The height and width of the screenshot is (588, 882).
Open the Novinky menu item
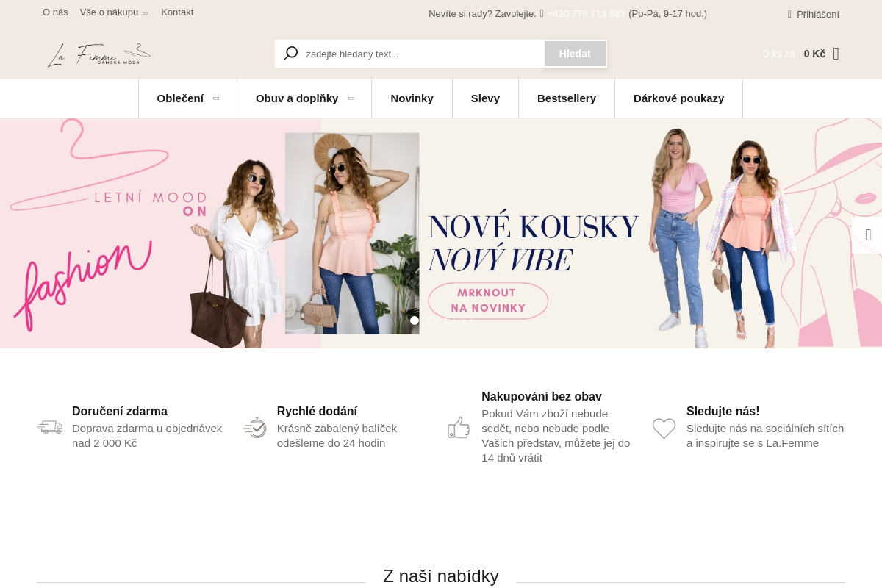pyautogui.click(x=412, y=98)
